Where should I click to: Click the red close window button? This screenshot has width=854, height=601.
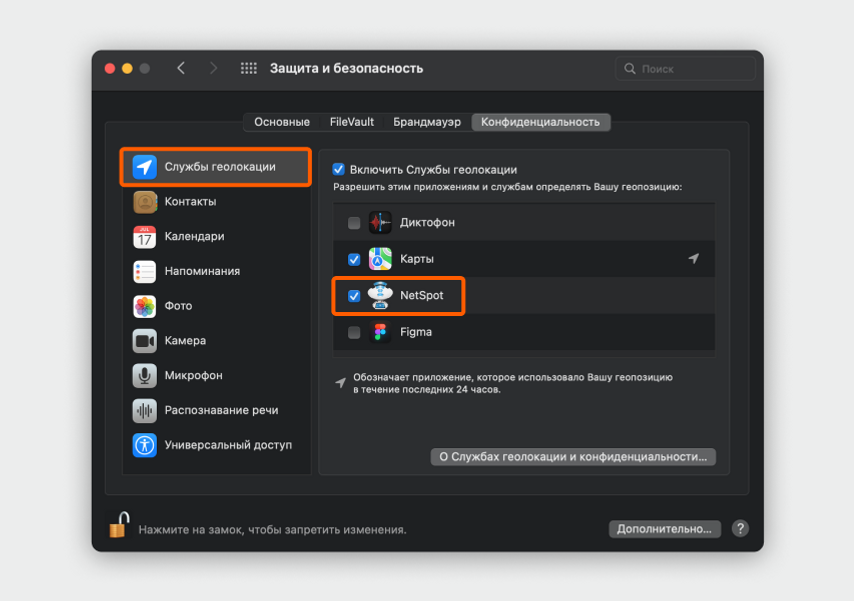(110, 68)
